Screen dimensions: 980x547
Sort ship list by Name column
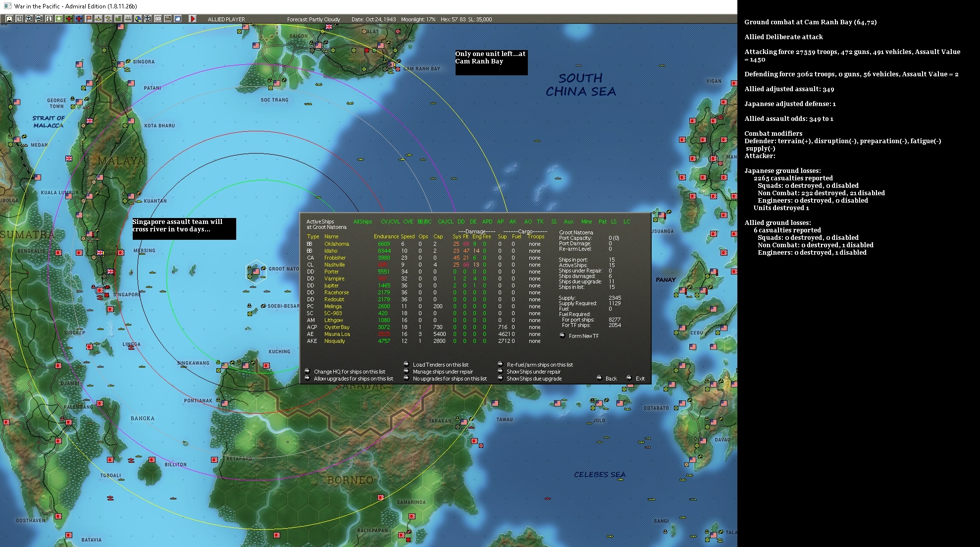pos(331,237)
